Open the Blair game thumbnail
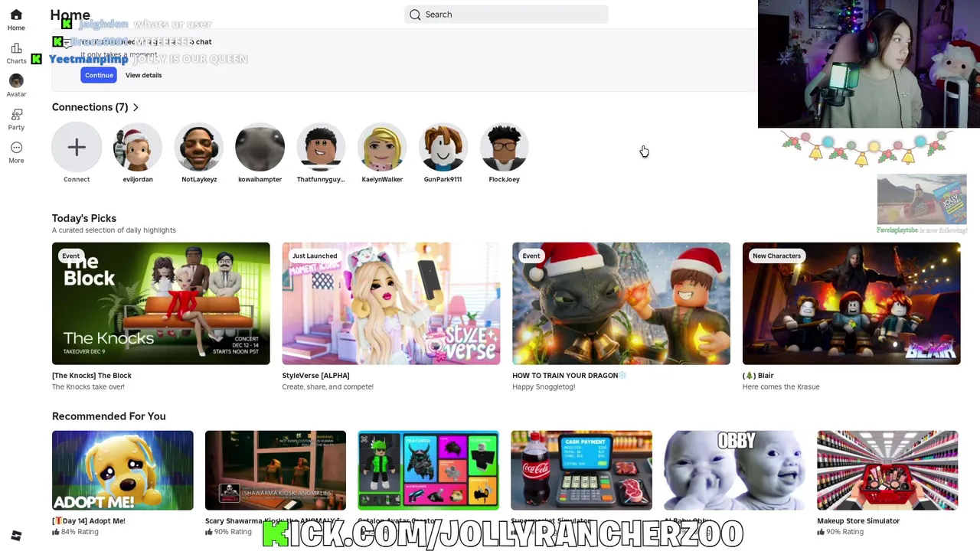 [x=851, y=303]
